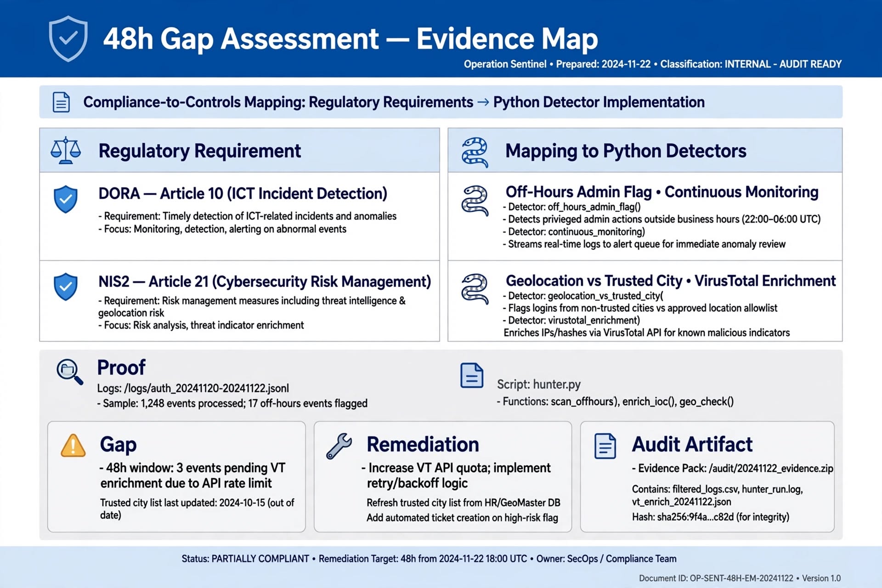Click the Detector: off_hours_admin_flag() line
882x588 pixels.
(x=572, y=207)
